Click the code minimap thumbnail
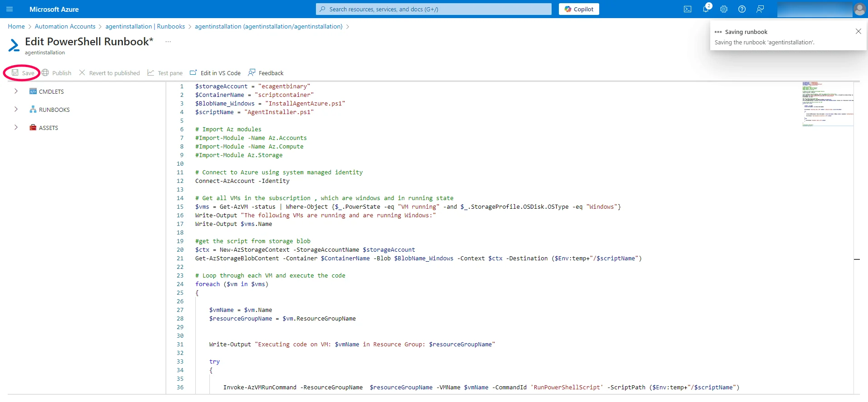 coord(828,104)
